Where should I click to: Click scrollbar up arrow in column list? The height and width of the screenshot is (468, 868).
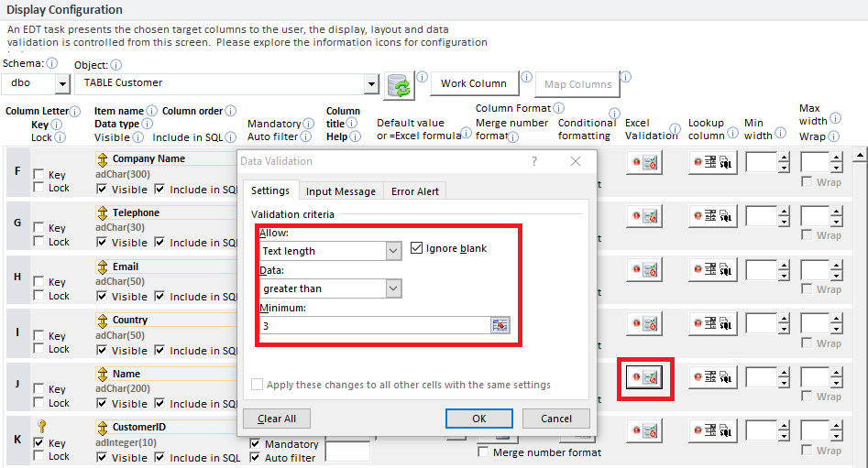[859, 155]
